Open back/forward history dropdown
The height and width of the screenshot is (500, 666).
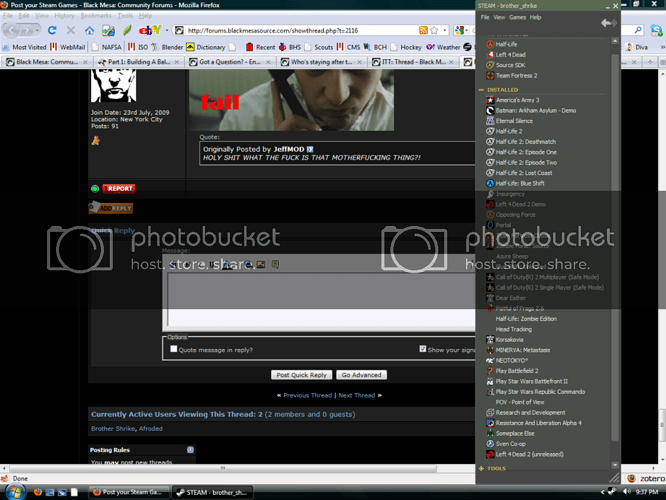point(38,31)
